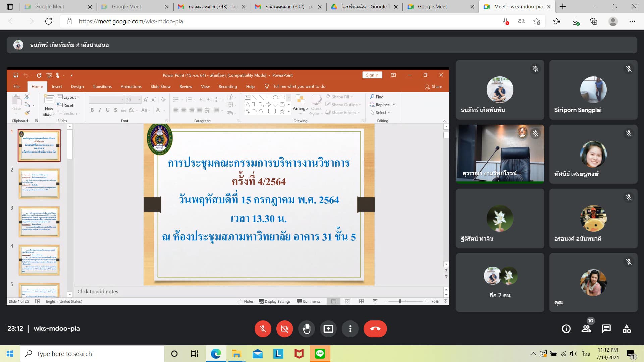The image size is (644, 362).
Task: Raise hand in the Meet call
Action: (306, 329)
